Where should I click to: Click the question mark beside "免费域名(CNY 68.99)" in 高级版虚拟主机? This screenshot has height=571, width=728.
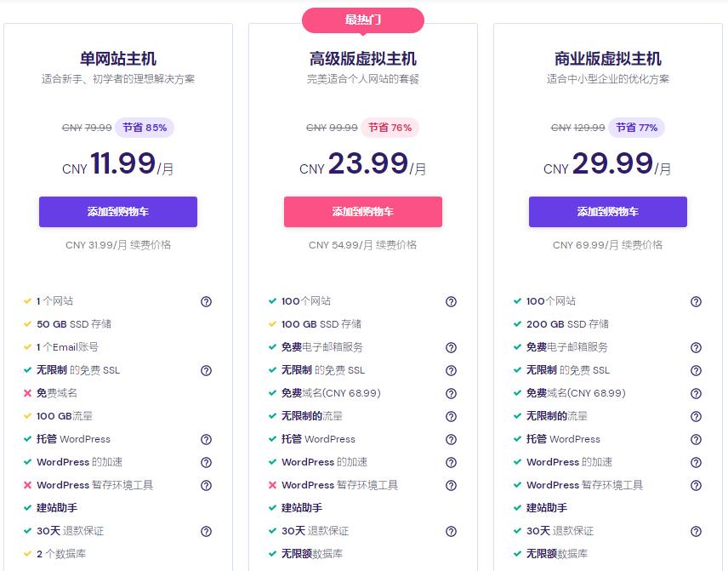[450, 393]
